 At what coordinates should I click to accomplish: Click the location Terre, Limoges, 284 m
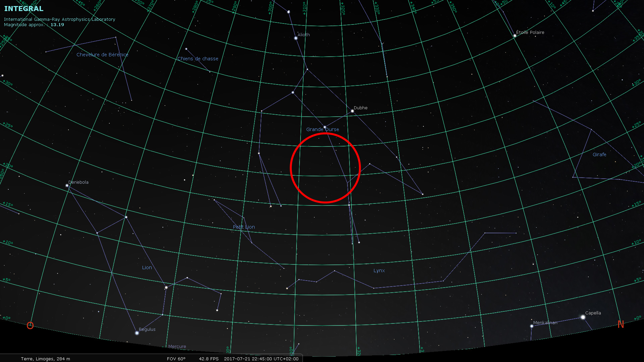[46, 359]
